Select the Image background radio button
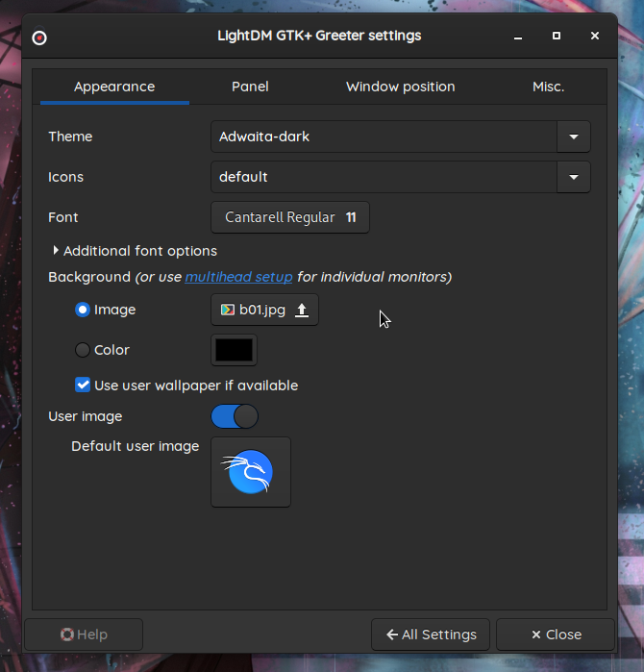The width and height of the screenshot is (644, 672). tap(83, 310)
